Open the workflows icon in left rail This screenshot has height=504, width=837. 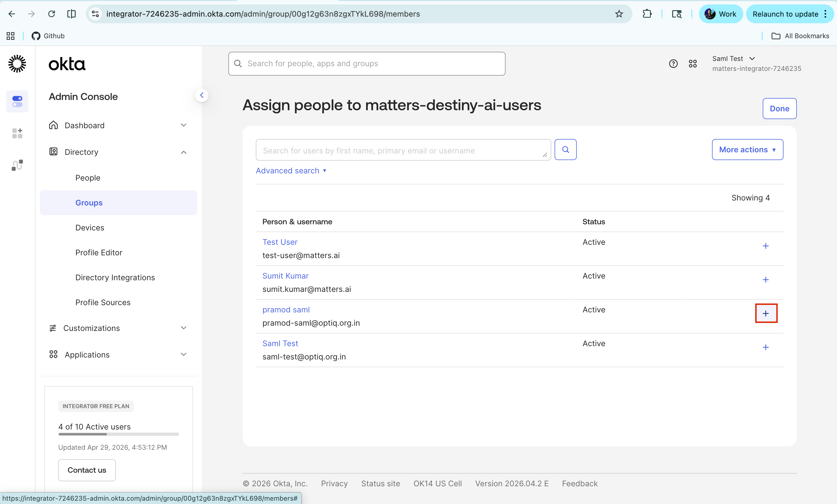pos(17,165)
